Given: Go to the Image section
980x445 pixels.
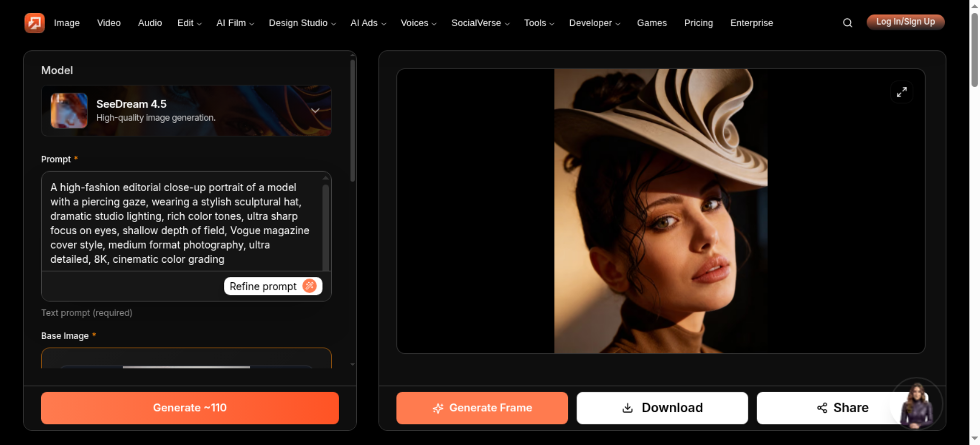Looking at the screenshot, I should click(x=67, y=23).
